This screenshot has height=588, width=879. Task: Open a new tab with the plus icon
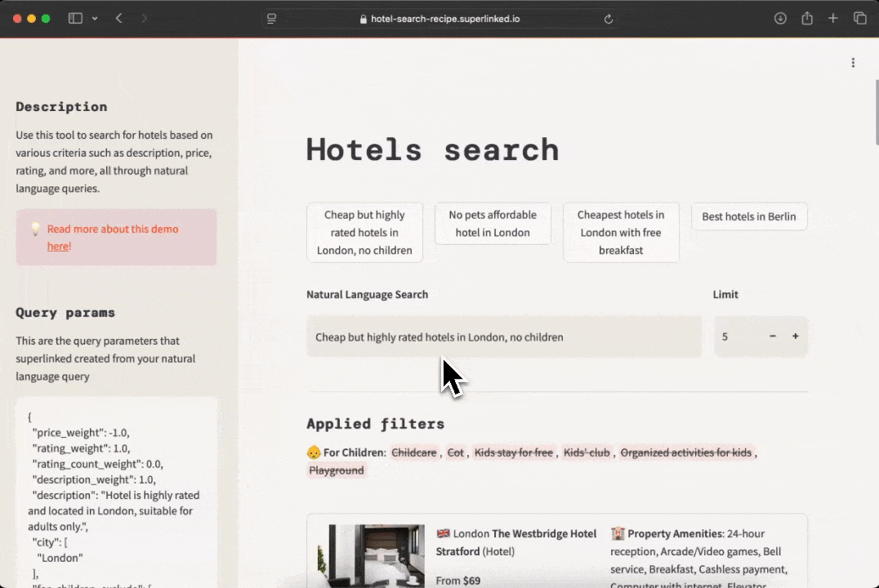(833, 19)
